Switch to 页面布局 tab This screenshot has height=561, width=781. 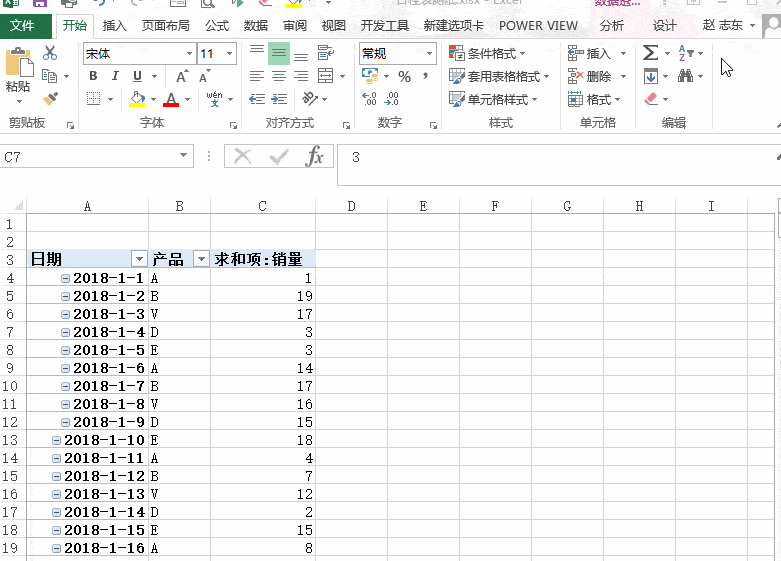(165, 25)
